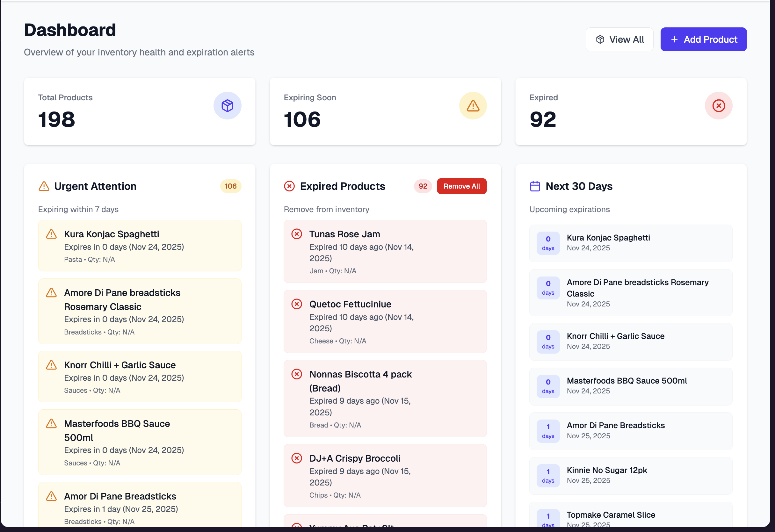This screenshot has height=532, width=775.
Task: Click the 'Jam • Qty: N/A' detail line
Action: coord(333,271)
